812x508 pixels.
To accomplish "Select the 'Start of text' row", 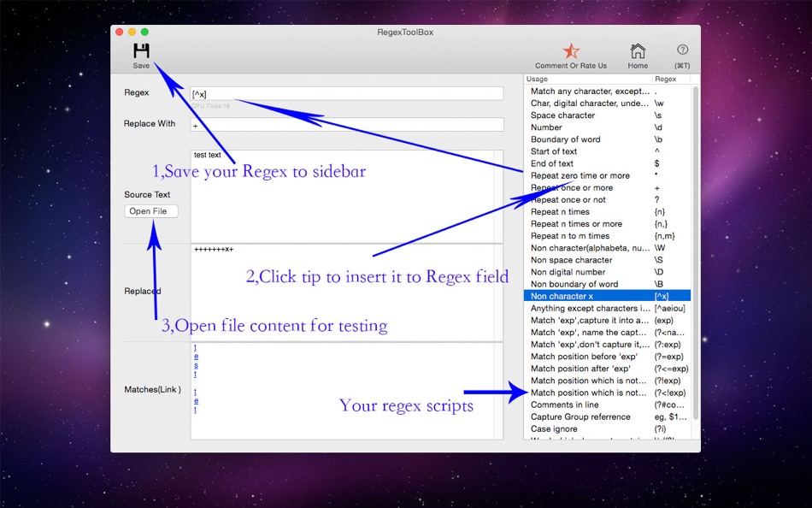I will 607,151.
